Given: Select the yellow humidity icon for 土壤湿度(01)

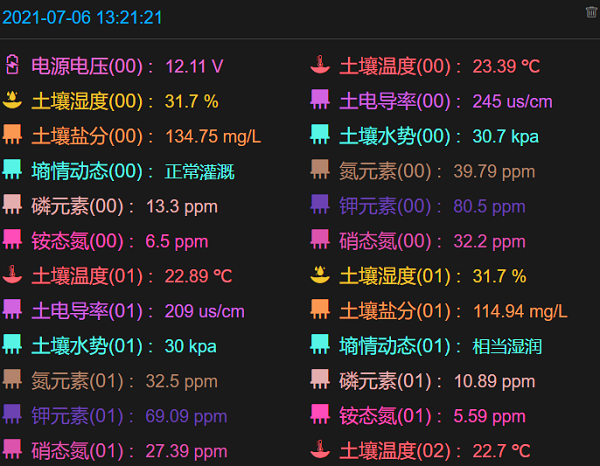Looking at the screenshot, I should point(319,275).
